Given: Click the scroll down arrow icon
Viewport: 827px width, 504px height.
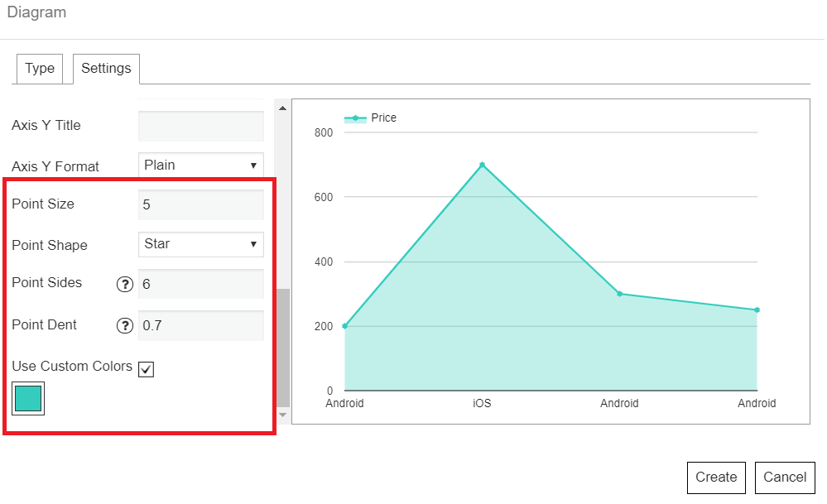Looking at the screenshot, I should pos(282,415).
